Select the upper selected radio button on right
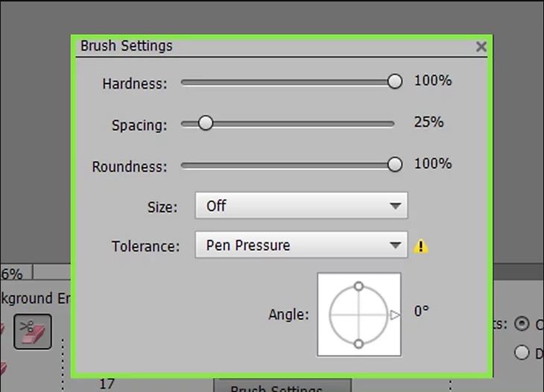 pos(522,323)
